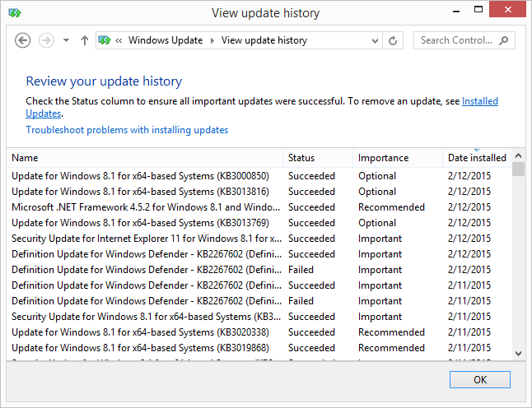The width and height of the screenshot is (532, 408).
Task: Click the Failed status dated 2/12/2015
Action: [301, 270]
